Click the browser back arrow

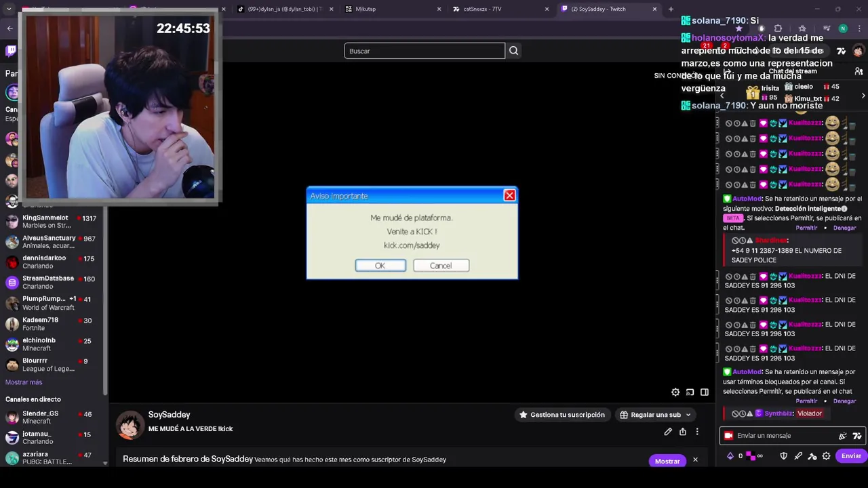[x=9, y=28]
